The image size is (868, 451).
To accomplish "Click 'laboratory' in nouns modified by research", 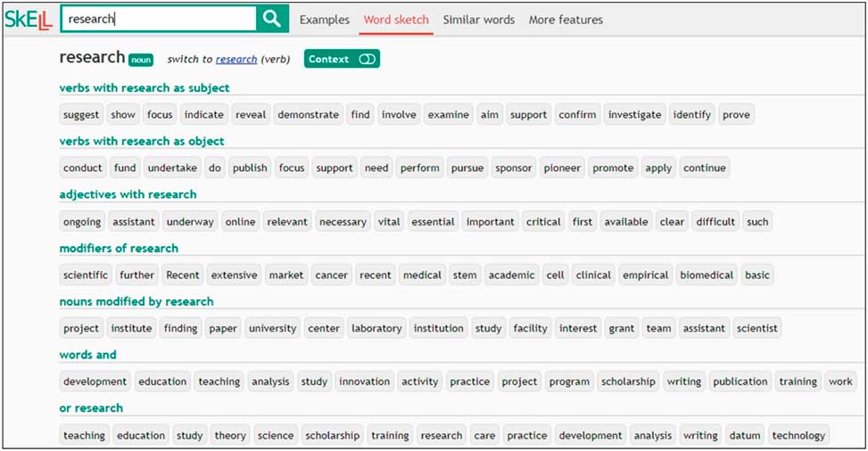I will pos(376,329).
